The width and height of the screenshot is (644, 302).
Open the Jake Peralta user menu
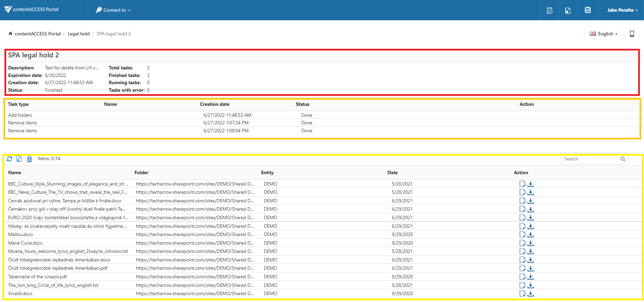click(622, 10)
